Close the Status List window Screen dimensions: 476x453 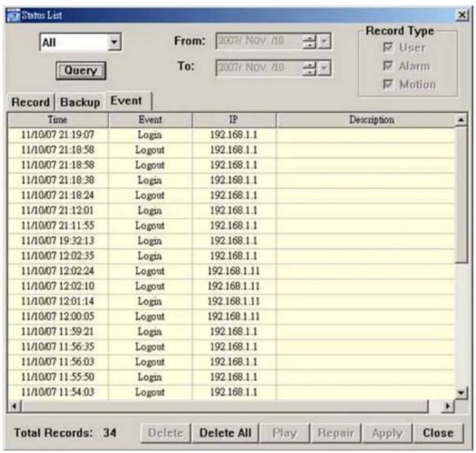click(x=462, y=15)
